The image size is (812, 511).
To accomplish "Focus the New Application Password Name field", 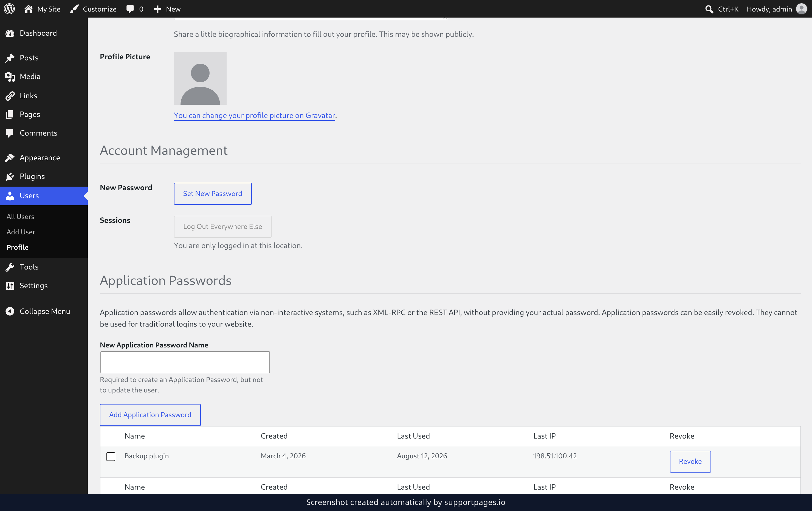I will click(x=185, y=362).
